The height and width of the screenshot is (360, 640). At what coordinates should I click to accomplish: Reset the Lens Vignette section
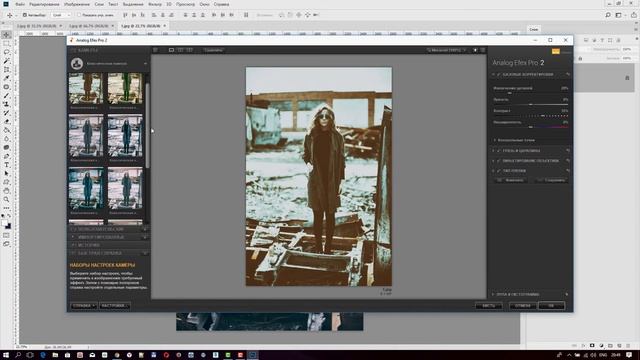pyautogui.click(x=567, y=161)
